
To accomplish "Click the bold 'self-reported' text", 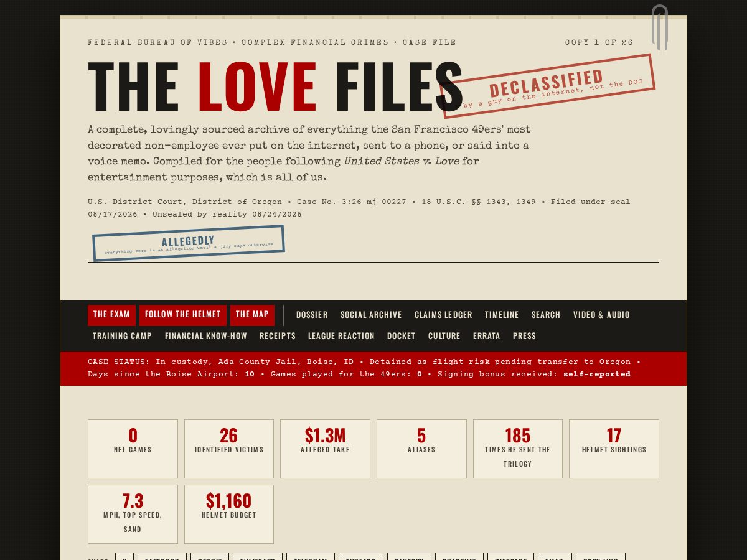I will pos(597,374).
